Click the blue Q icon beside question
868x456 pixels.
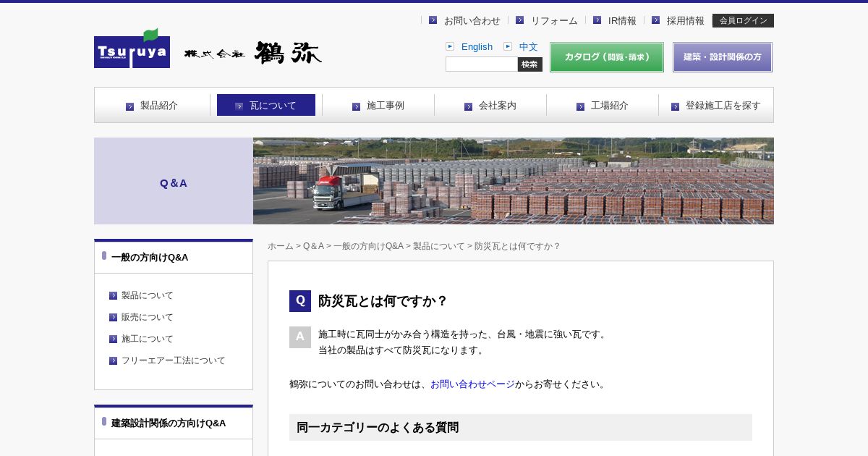pos(300,301)
